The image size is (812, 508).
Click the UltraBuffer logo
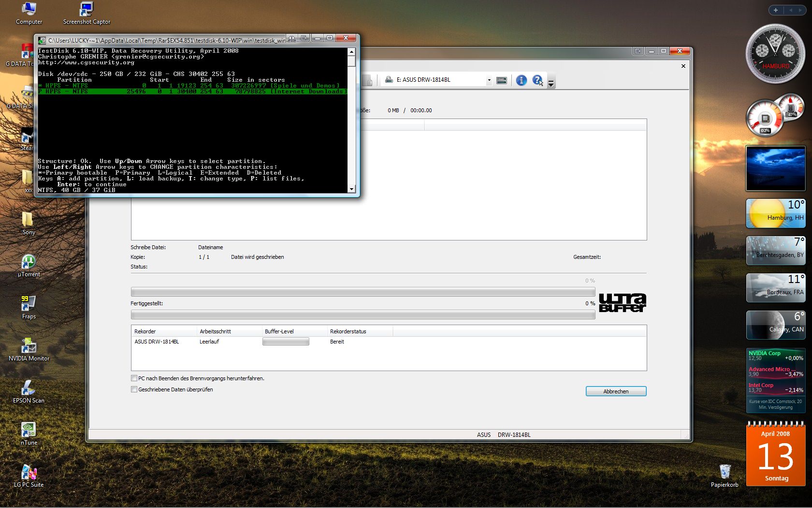coord(623,303)
